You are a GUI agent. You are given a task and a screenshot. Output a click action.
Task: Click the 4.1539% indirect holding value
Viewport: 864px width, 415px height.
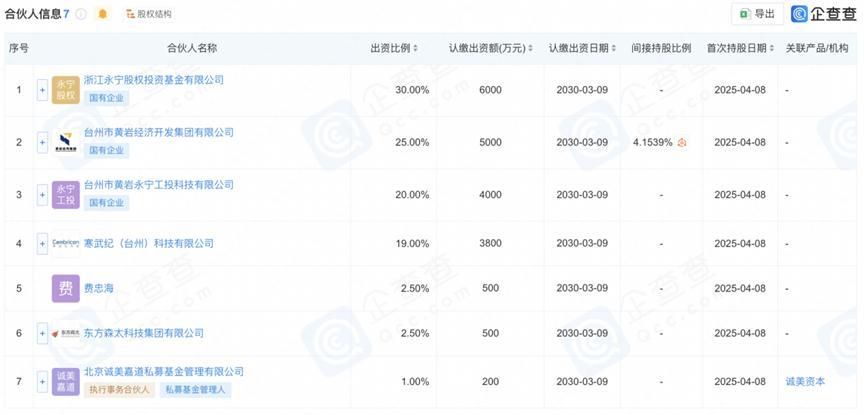653,142
